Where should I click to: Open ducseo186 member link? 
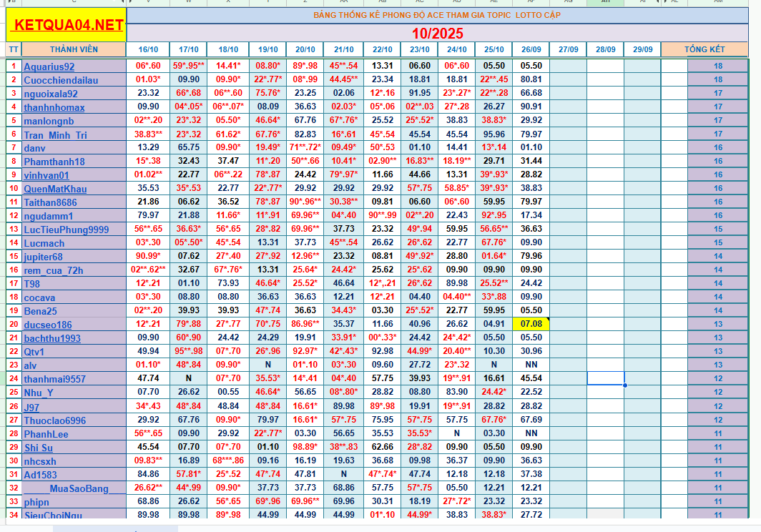tap(48, 325)
